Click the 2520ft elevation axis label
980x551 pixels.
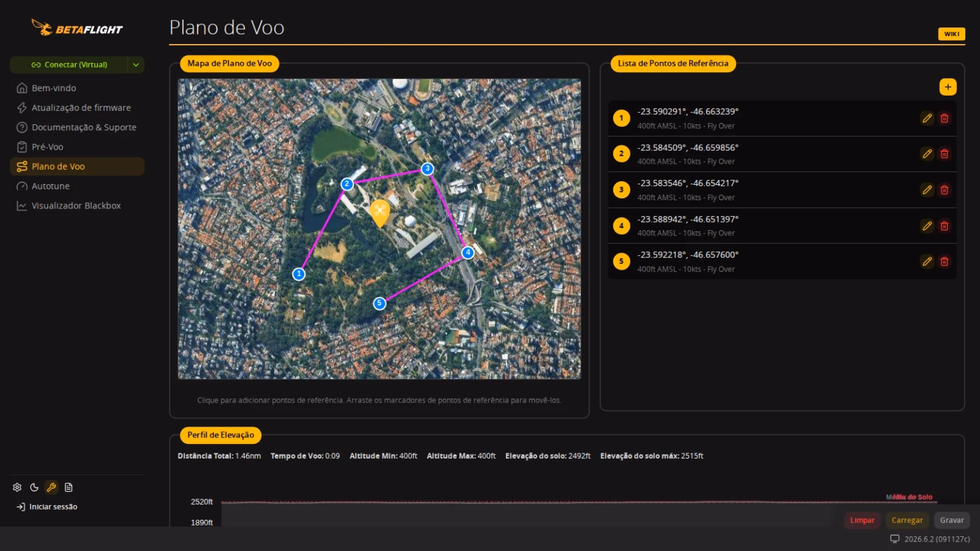pos(202,502)
